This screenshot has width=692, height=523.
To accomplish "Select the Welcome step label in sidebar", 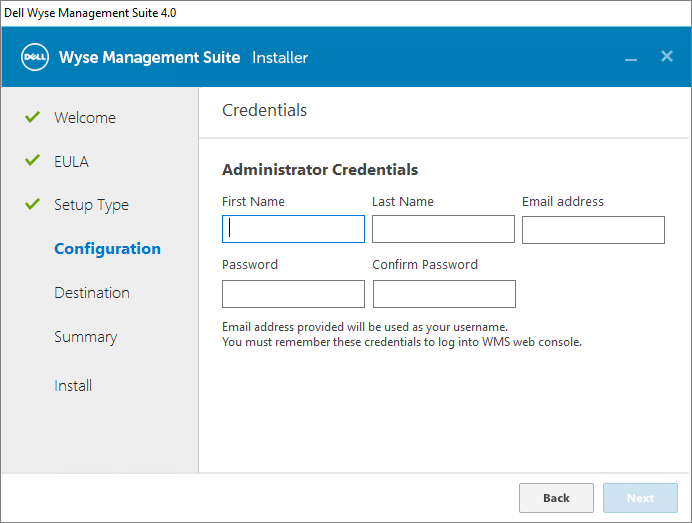I will [85, 118].
